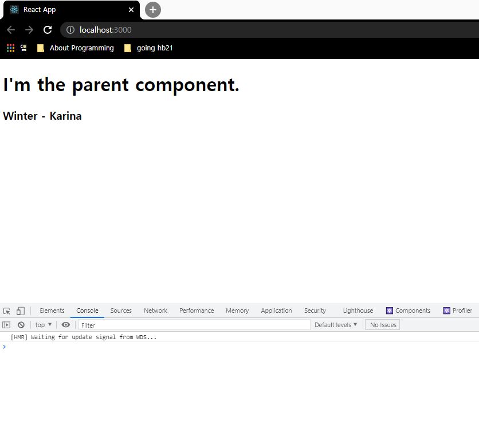The image size is (479, 448).
Task: Switch to the Sources tab
Action: coord(121,311)
